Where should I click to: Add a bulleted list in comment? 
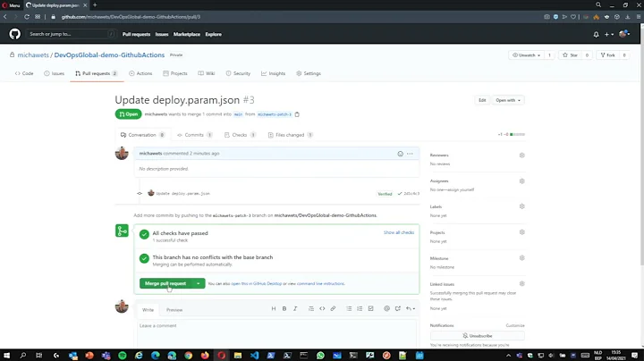(349, 308)
